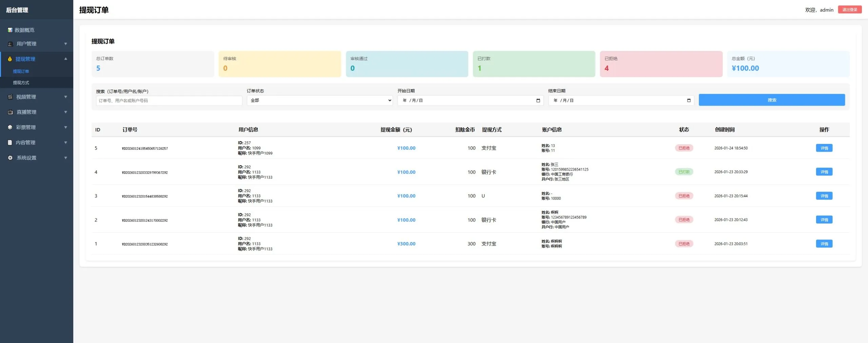This screenshot has height=343, width=868.
Task: Click the 开始日期 date field
Action: click(470, 101)
